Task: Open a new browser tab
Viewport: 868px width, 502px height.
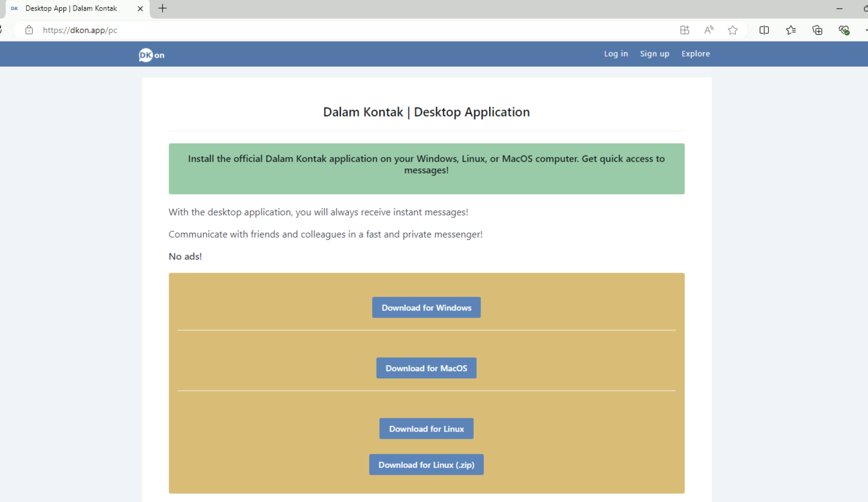Action: [x=163, y=8]
